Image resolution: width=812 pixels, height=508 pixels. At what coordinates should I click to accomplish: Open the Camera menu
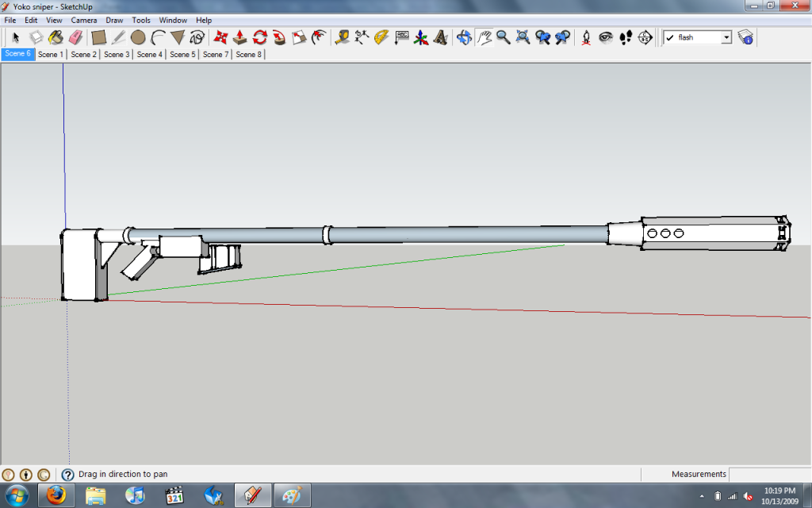click(x=84, y=20)
